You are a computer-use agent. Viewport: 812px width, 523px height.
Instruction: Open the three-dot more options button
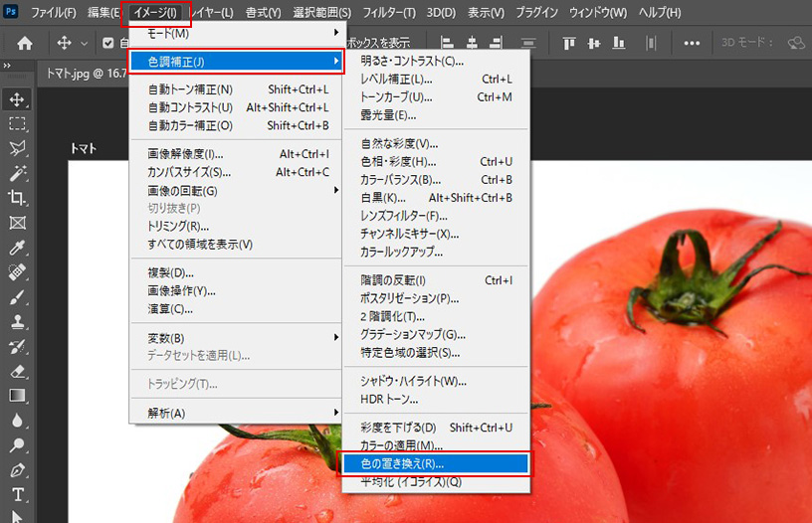tap(692, 43)
